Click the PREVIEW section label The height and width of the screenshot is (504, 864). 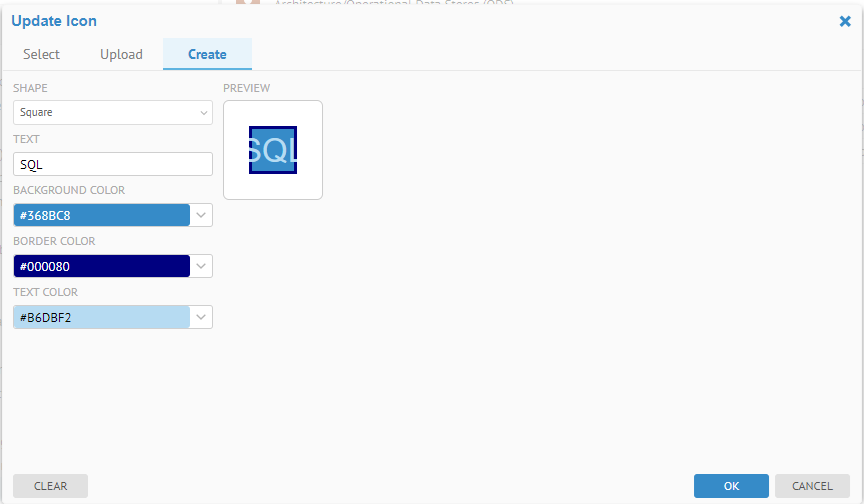tap(246, 88)
